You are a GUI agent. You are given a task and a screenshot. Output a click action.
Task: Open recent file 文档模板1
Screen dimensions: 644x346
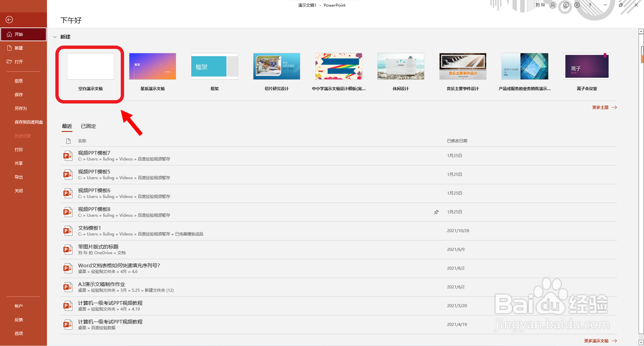pos(339,231)
